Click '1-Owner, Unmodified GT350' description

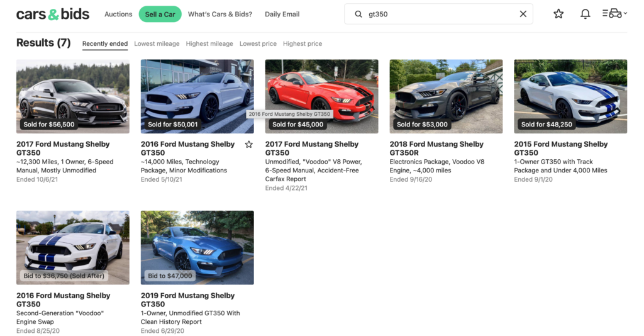pos(190,318)
